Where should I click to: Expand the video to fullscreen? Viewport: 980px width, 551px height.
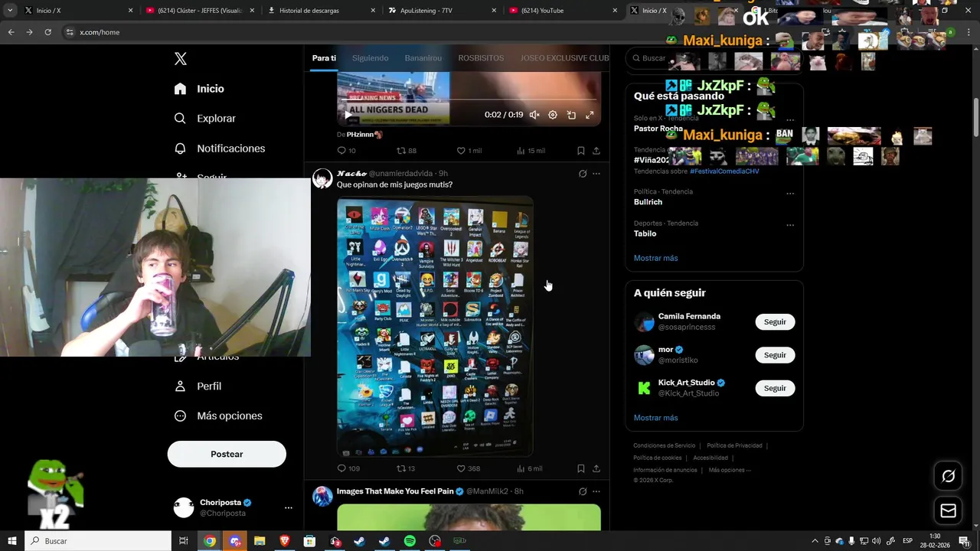point(590,115)
